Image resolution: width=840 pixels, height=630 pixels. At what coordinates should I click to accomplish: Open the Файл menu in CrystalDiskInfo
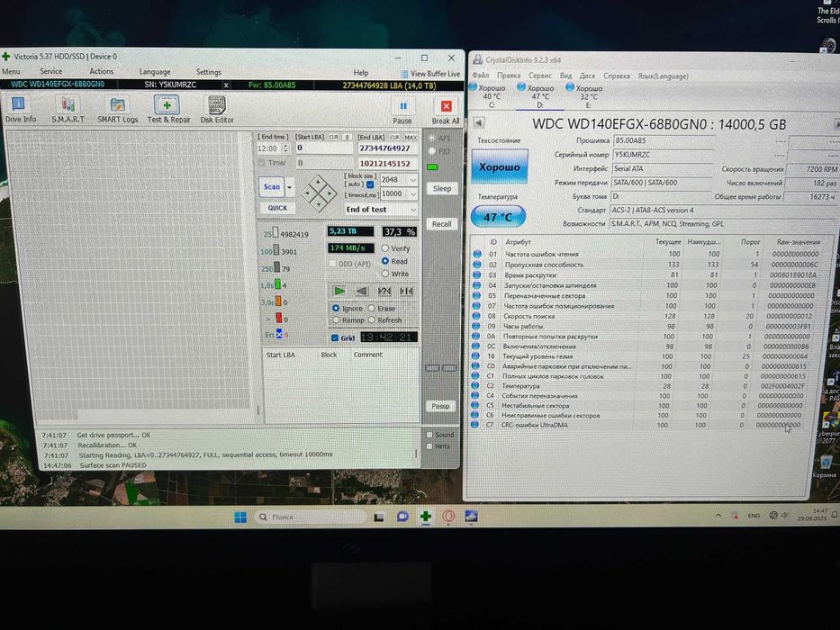pyautogui.click(x=481, y=76)
